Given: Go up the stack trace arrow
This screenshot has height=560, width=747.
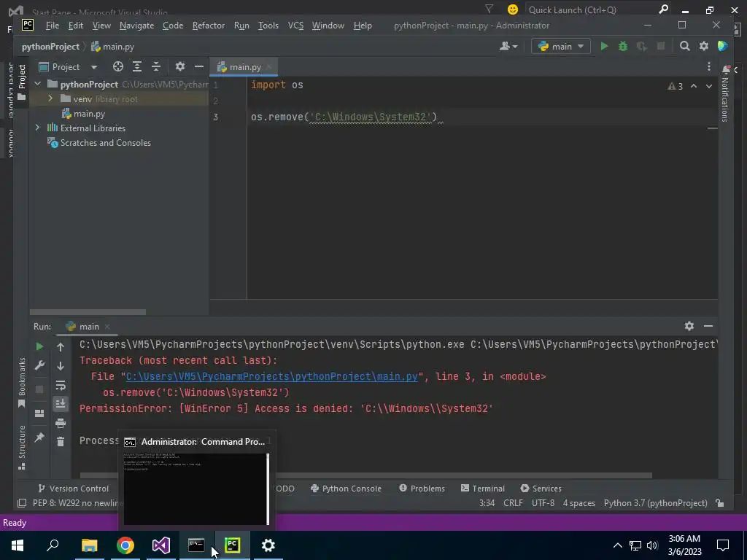Looking at the screenshot, I should tap(61, 347).
